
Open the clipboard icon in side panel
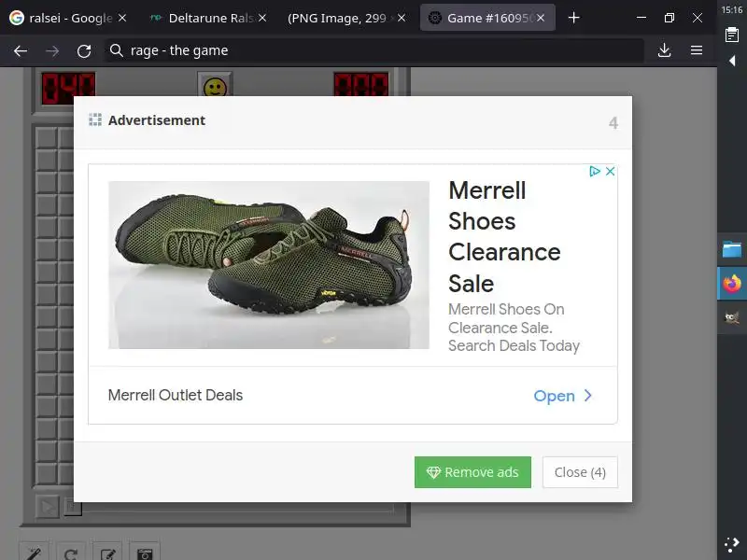pyautogui.click(x=732, y=35)
